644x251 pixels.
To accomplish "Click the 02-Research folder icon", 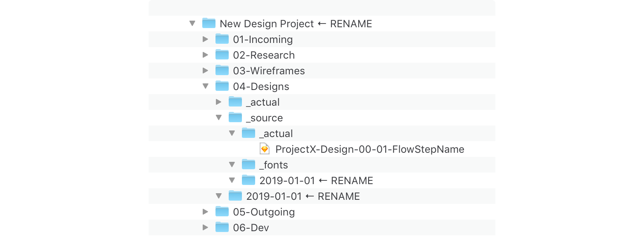I will pos(222,55).
